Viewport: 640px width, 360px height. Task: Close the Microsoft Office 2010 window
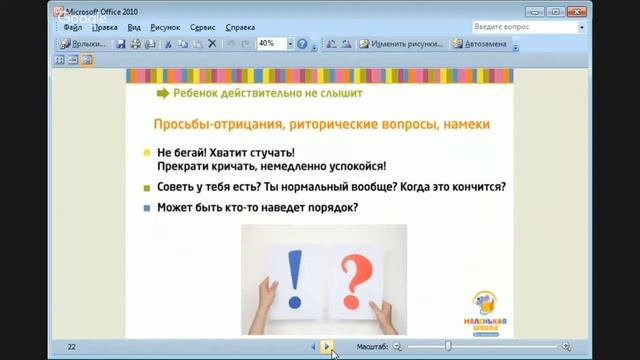577,12
